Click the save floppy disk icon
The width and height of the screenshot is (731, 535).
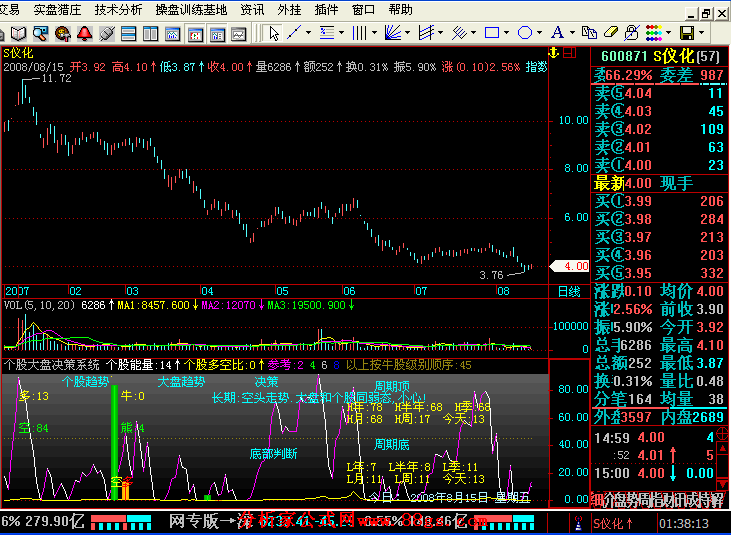coord(687,33)
